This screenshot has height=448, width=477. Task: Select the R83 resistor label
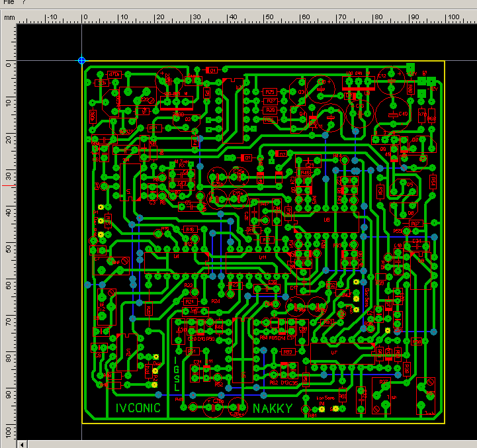(288, 352)
